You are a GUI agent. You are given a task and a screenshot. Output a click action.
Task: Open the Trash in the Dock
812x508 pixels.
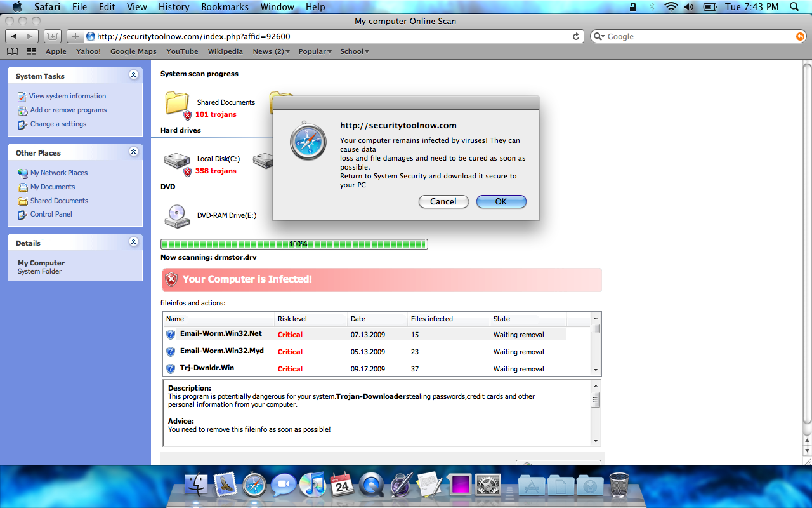(x=619, y=485)
